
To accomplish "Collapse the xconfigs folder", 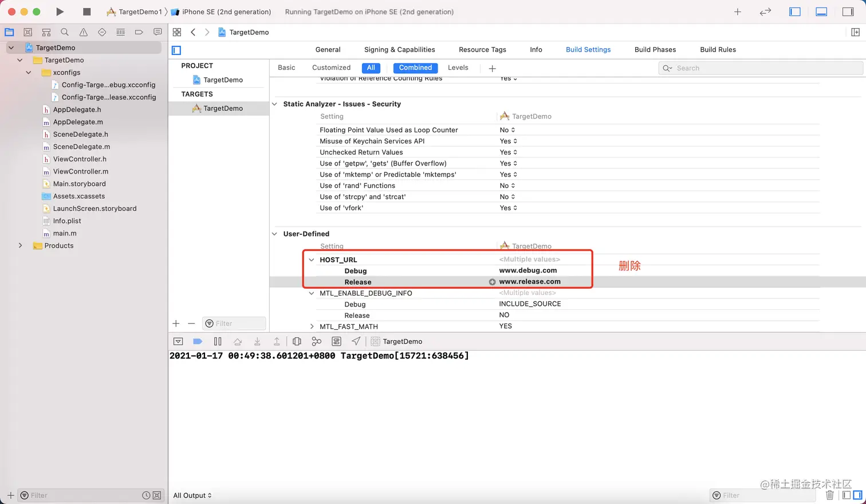I will [29, 73].
